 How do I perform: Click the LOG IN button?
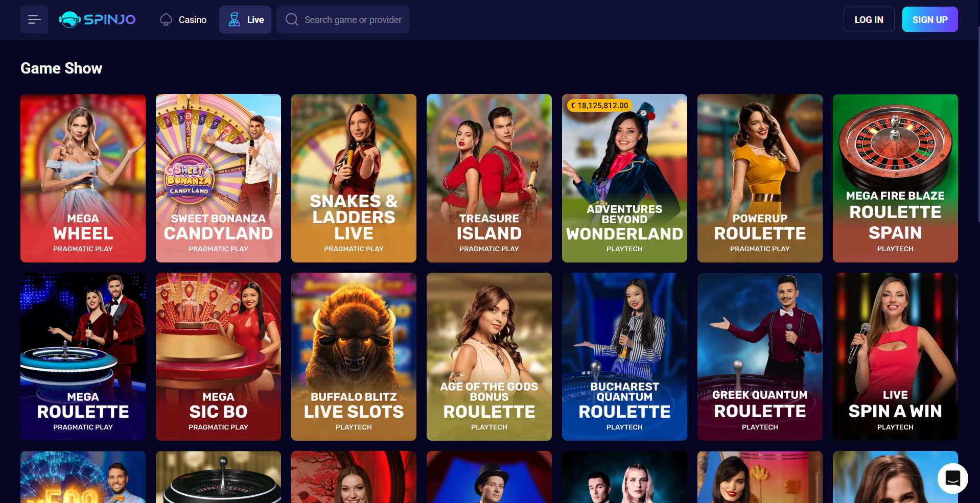(869, 19)
